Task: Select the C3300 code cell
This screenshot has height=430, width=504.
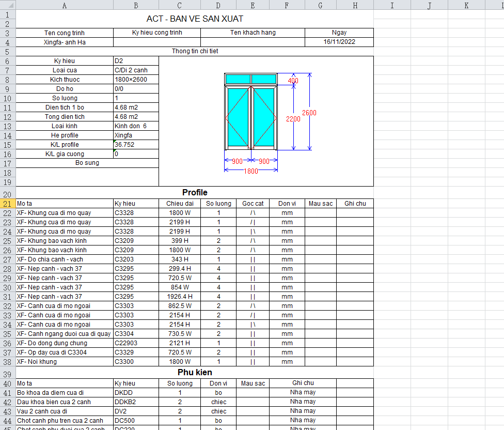Action: pyautogui.click(x=136, y=362)
